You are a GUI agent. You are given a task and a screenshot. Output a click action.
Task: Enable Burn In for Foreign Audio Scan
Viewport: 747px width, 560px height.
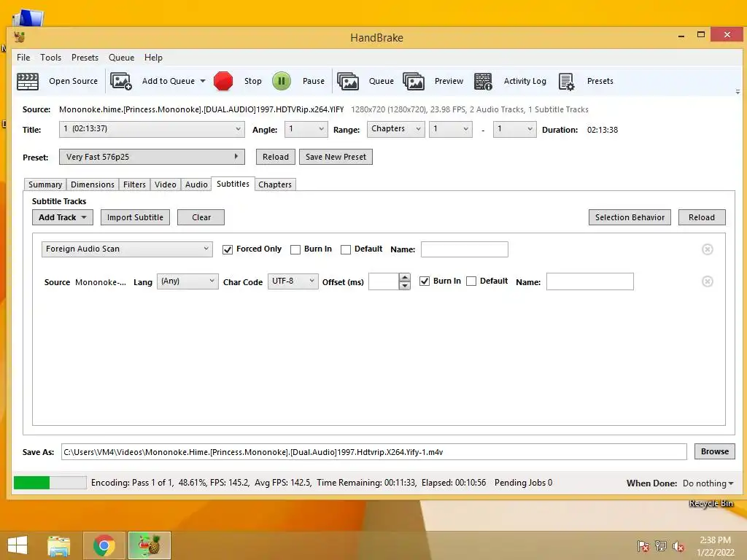(x=295, y=249)
